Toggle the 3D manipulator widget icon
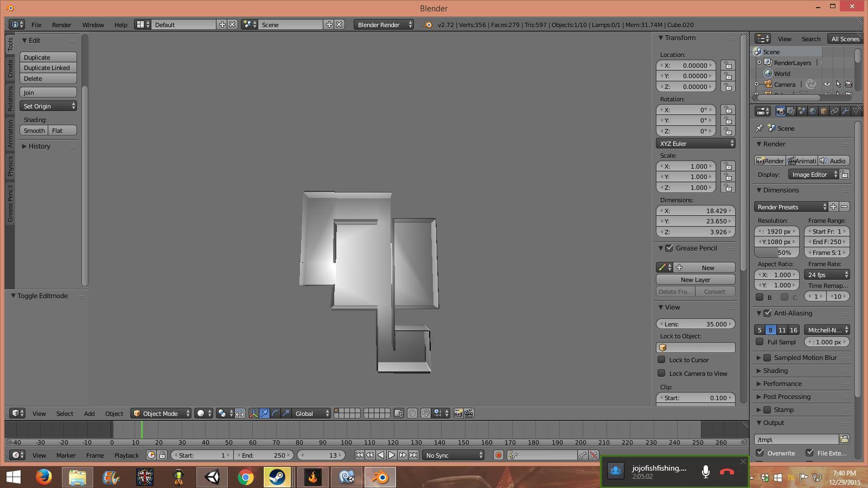 pos(253,413)
